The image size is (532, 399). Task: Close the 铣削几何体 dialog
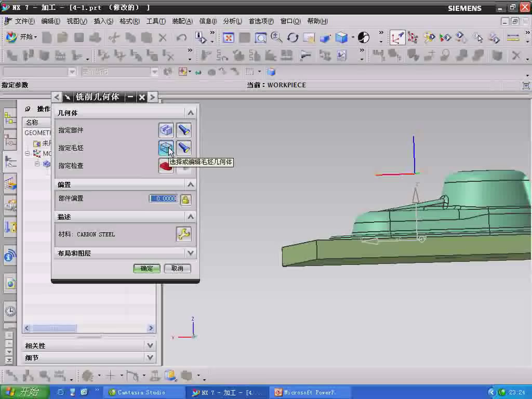tap(142, 97)
